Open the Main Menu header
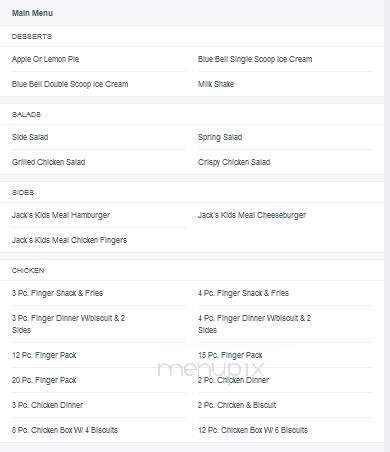Viewport: 390px width, 452px height. click(x=32, y=13)
